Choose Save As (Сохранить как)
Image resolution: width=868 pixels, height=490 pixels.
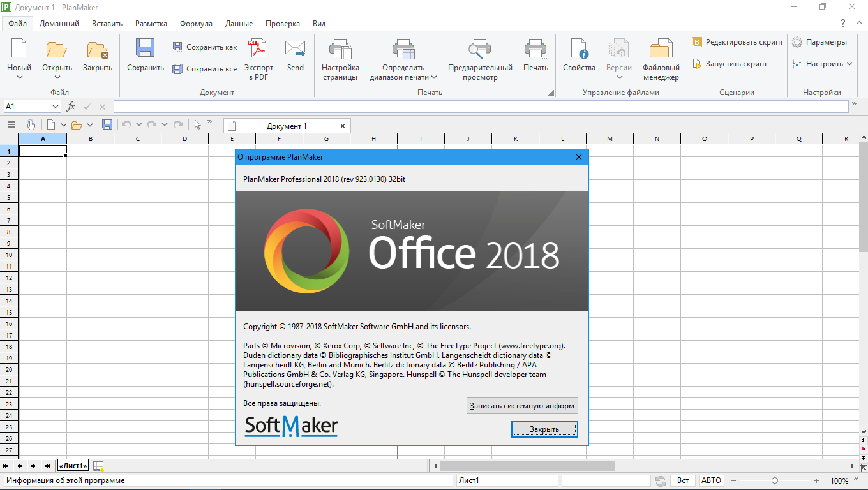(x=204, y=47)
